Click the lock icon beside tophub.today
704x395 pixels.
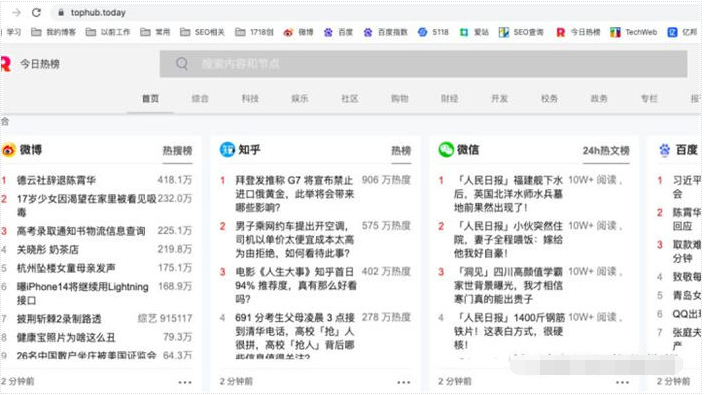click(x=61, y=13)
